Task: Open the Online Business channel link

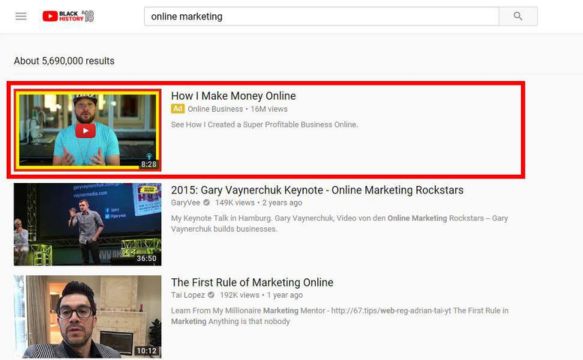Action: click(x=215, y=109)
